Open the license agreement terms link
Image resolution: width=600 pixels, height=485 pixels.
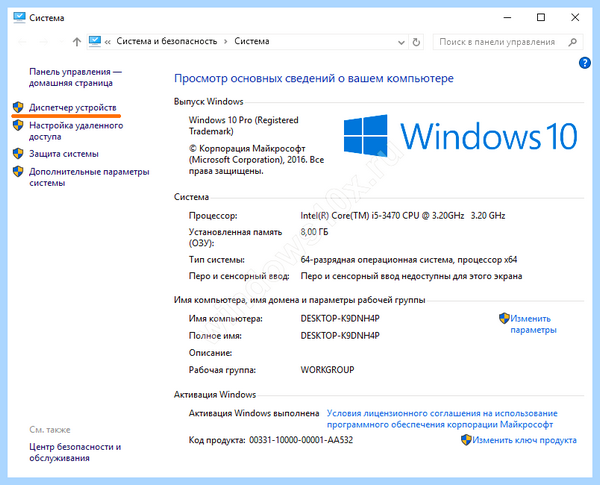(442, 419)
